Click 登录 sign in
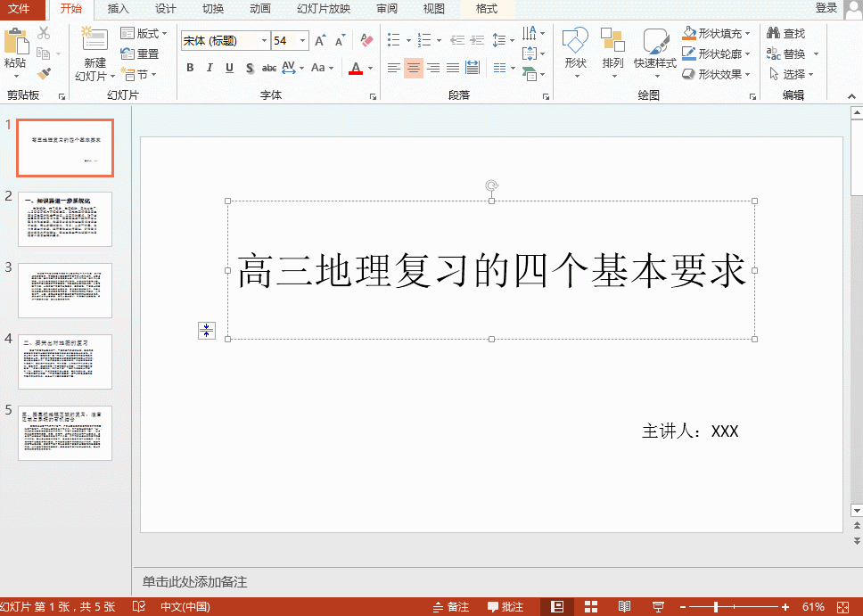 pyautogui.click(x=826, y=8)
